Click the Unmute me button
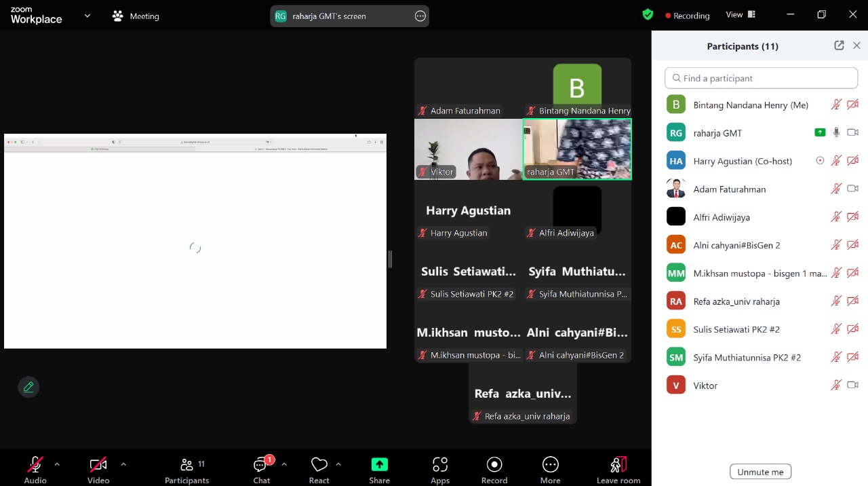The width and height of the screenshot is (868, 486). pos(760,472)
